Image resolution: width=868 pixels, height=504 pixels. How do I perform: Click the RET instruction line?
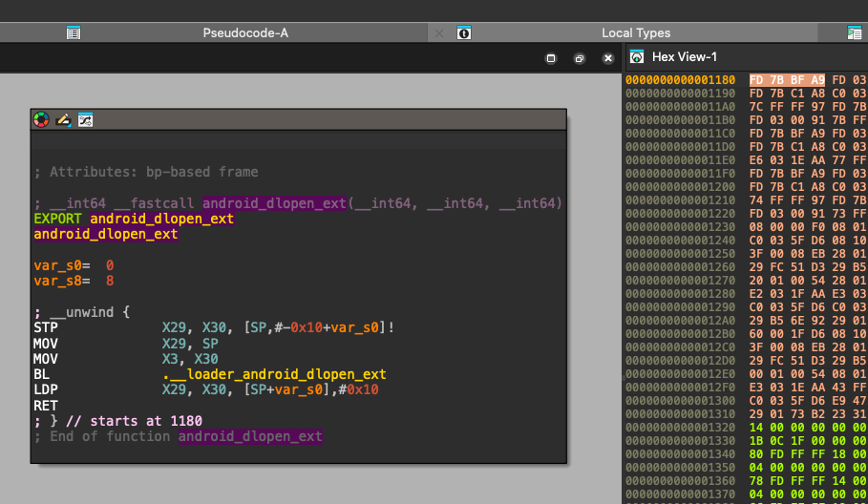(x=46, y=405)
